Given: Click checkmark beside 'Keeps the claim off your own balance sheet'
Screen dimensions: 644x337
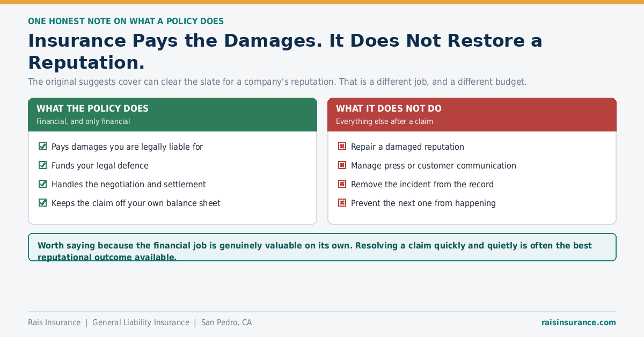Looking at the screenshot, I should coord(43,203).
